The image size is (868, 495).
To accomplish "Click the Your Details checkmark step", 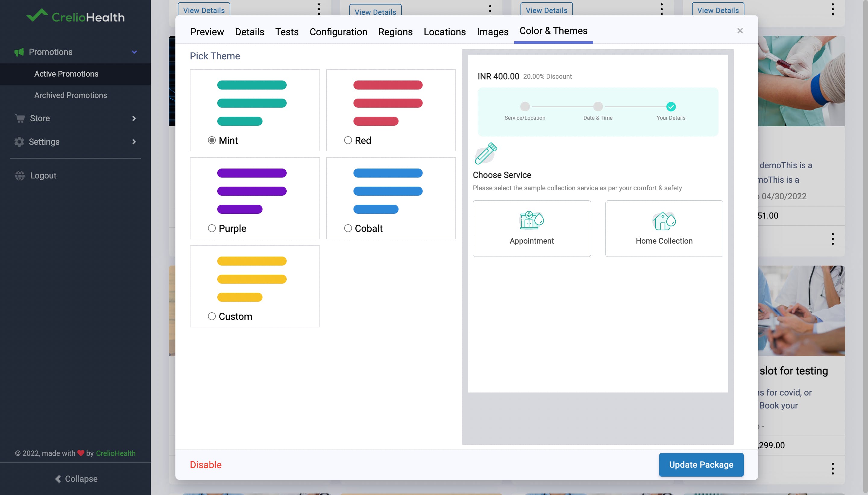I will point(671,107).
